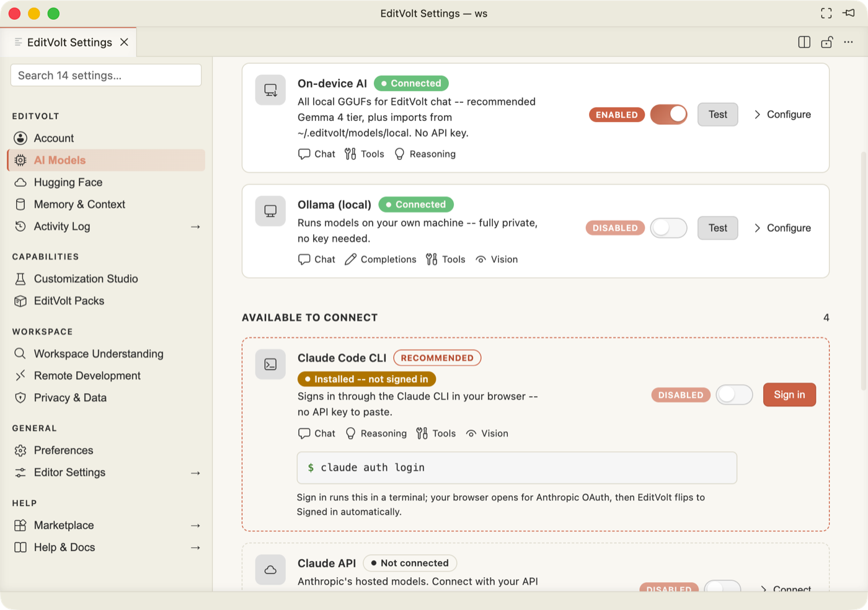This screenshot has height=610, width=868.
Task: Click the Connected badge on On-device AI
Action: click(411, 83)
